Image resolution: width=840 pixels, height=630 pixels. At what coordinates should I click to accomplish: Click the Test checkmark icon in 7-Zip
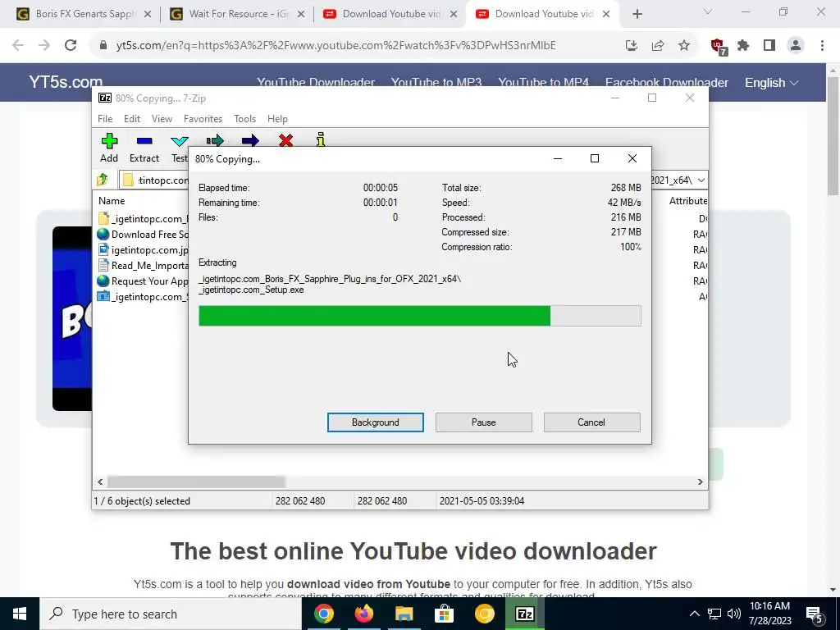(179, 141)
